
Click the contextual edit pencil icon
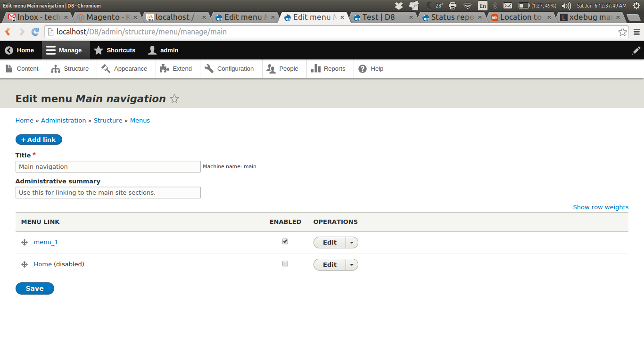(x=636, y=50)
